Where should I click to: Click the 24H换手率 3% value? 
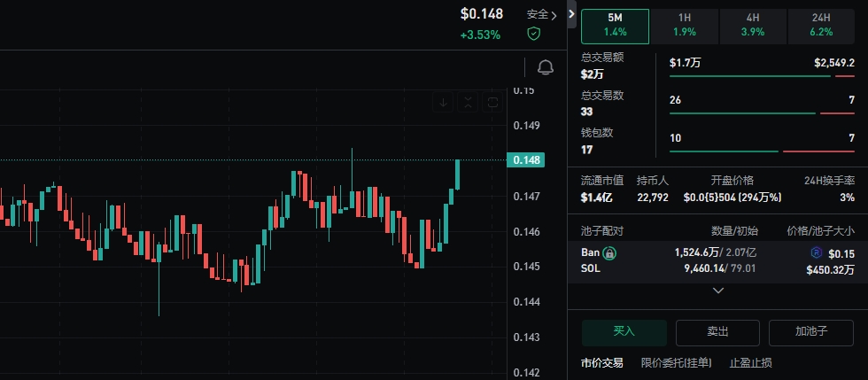pyautogui.click(x=847, y=198)
